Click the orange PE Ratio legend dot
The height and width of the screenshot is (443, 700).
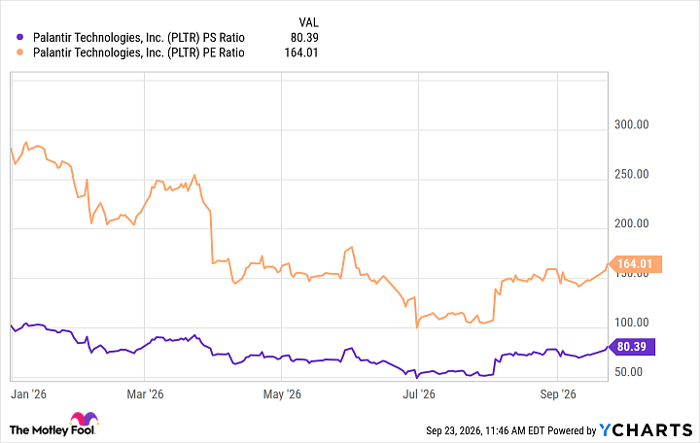pos(20,53)
